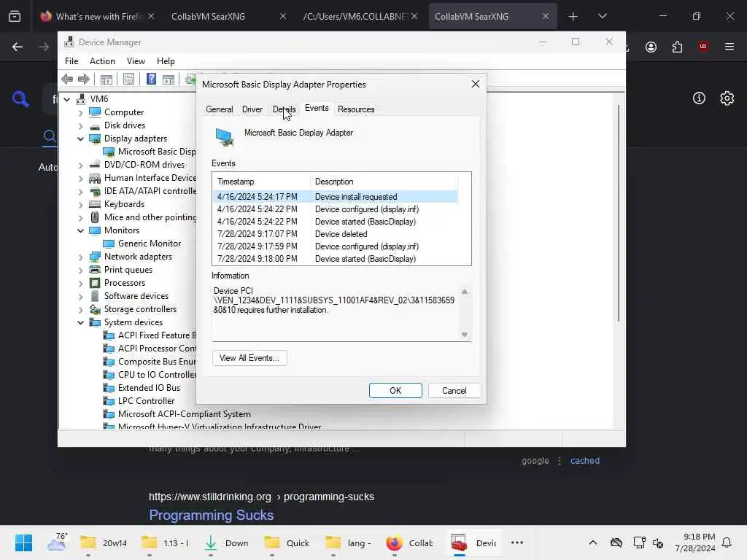Expand the Network adapters node
This screenshot has width=747, height=560.
tap(80, 257)
